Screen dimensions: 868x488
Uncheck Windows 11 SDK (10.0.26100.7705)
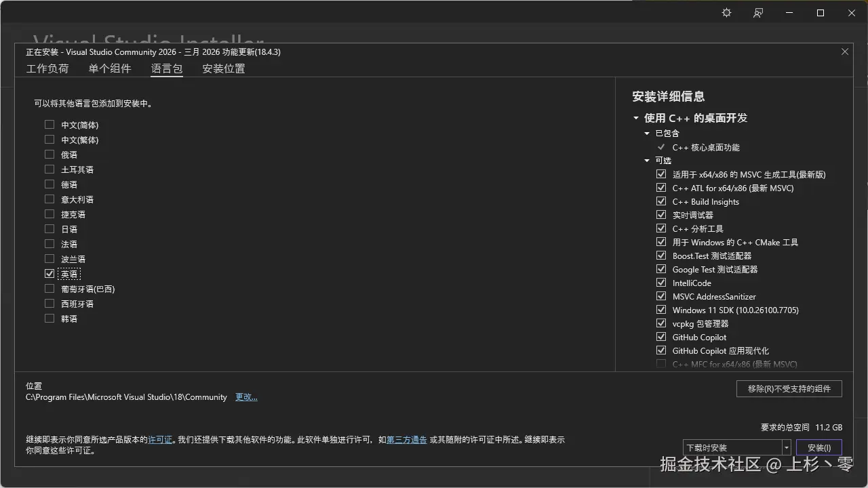[661, 310]
